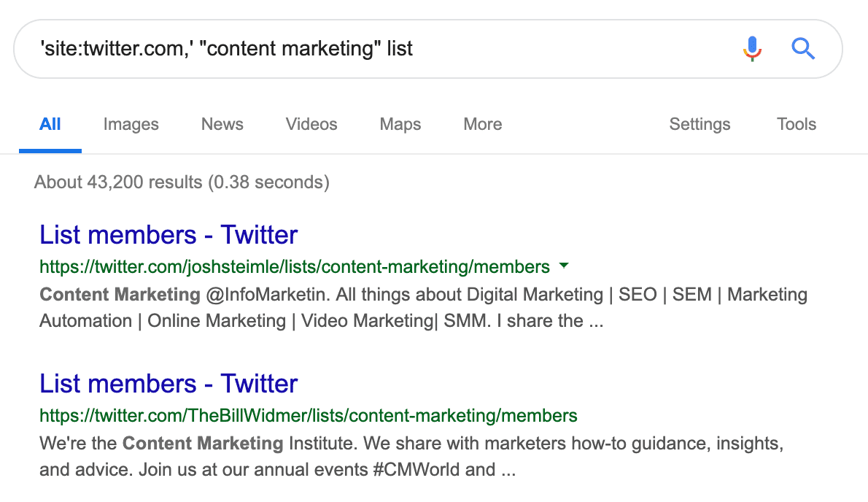Screen dimensions: 868x502
Task: Click the TheBillWidmer content-marketing members URL
Action: point(308,415)
